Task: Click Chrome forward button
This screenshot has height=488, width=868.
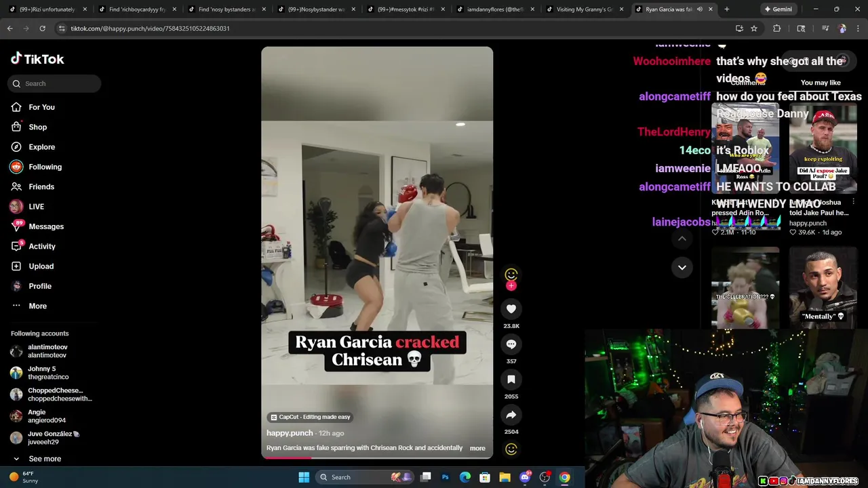Action: [x=26, y=28]
